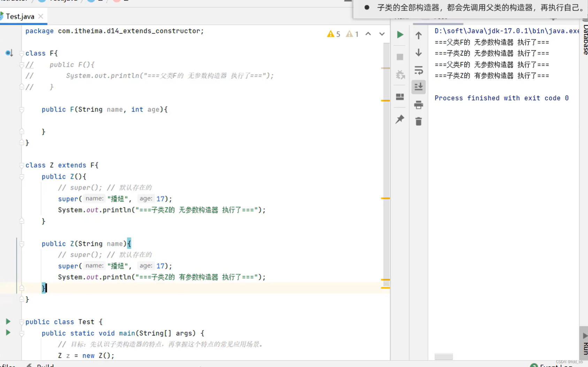The height and width of the screenshot is (367, 588).
Task: Click the debug rerun icon in Run panel
Action: [400, 75]
